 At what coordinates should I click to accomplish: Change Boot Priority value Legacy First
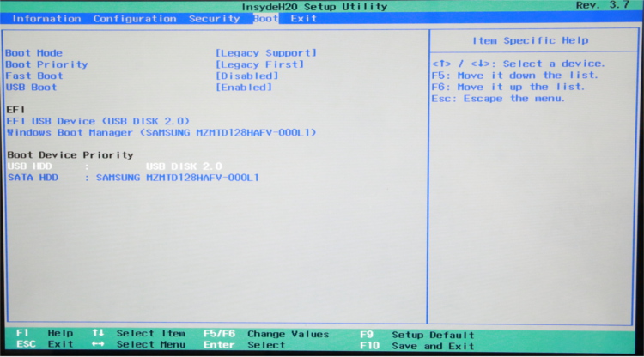point(259,64)
